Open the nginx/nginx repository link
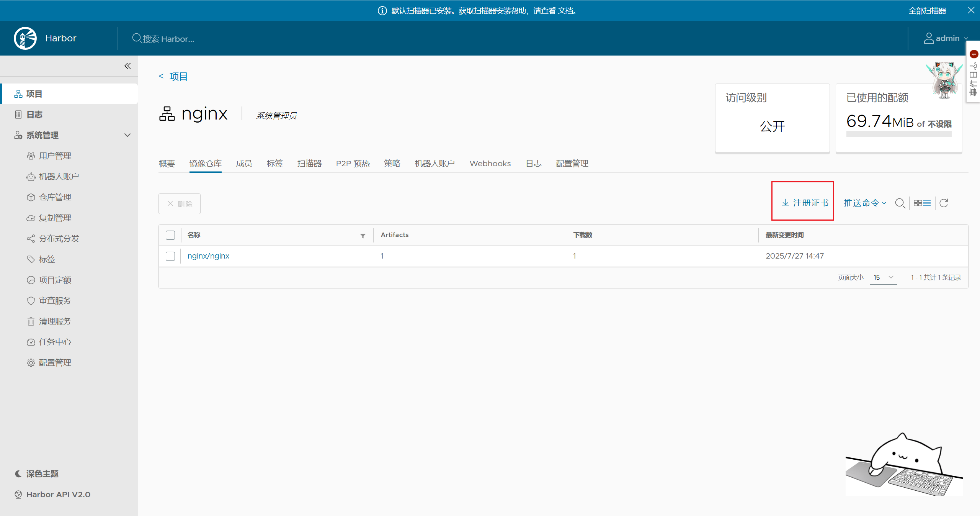 pos(208,256)
